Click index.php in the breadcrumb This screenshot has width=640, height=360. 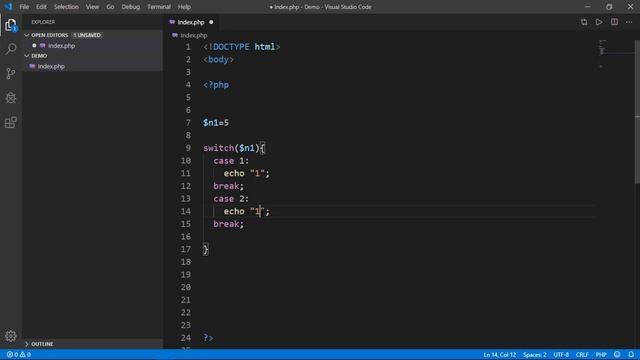coord(194,36)
